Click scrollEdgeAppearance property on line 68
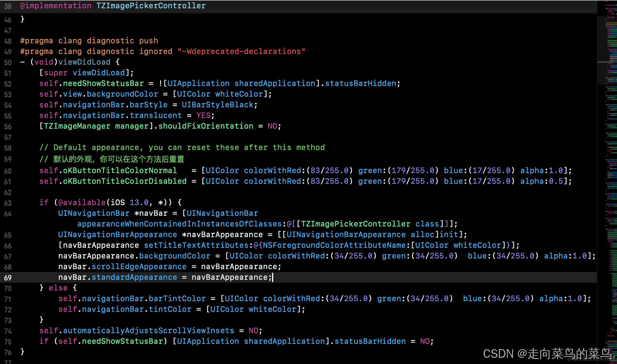The width and height of the screenshot is (617, 364). pyautogui.click(x=139, y=266)
